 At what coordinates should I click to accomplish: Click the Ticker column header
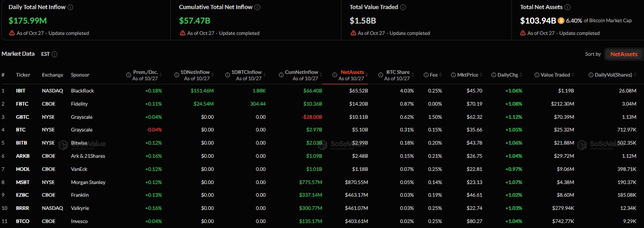(x=23, y=75)
